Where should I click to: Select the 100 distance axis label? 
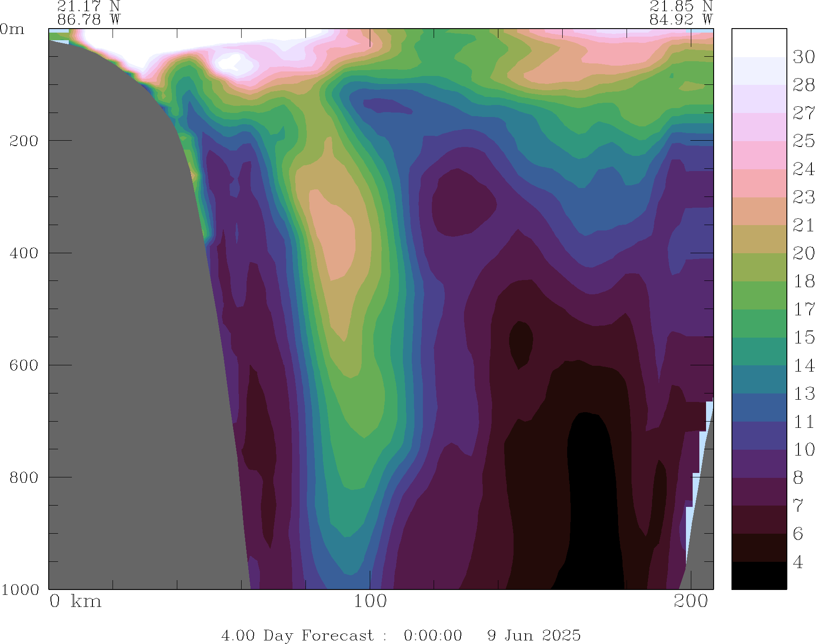(x=370, y=602)
